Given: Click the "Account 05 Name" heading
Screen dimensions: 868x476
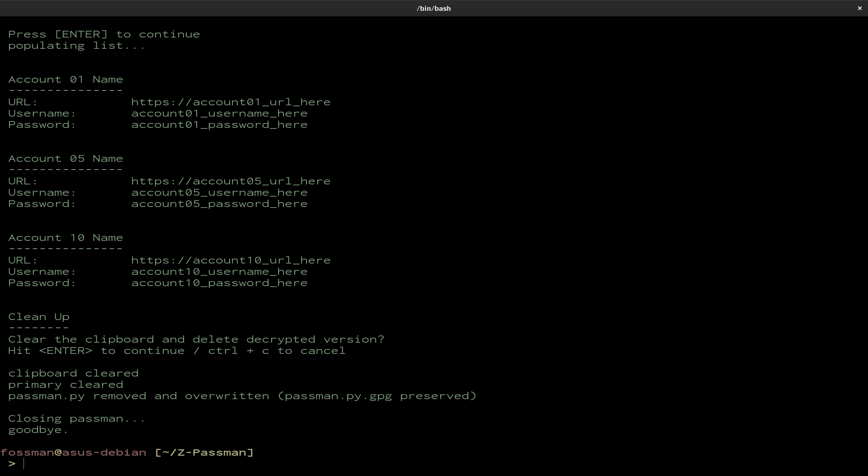Looking at the screenshot, I should coord(66,159).
